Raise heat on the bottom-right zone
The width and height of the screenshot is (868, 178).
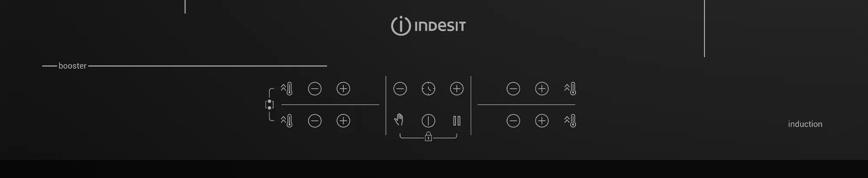click(542, 121)
